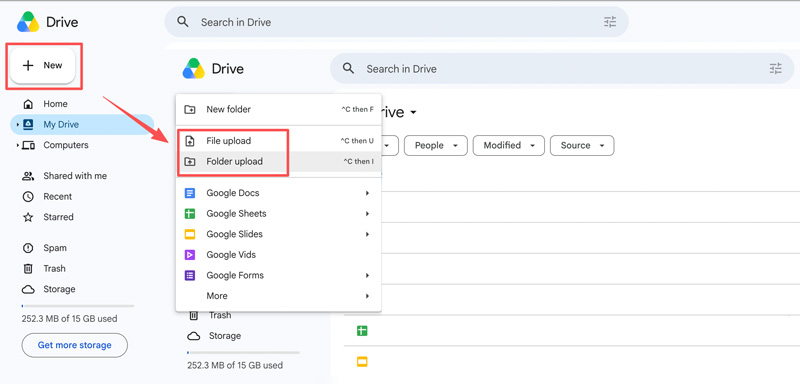Screen dimensions: 800x384
Task: Choose Folder upload from the menu
Action: [x=279, y=162]
